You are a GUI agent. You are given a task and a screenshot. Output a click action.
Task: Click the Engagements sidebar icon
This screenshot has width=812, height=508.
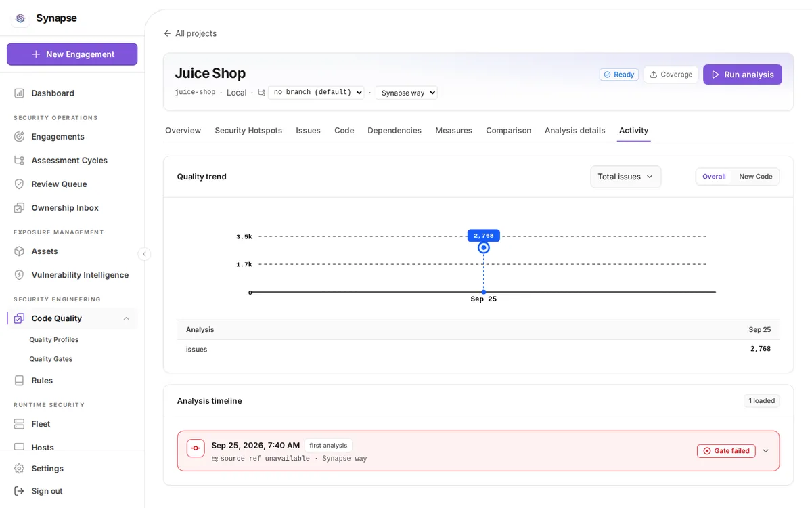click(19, 136)
